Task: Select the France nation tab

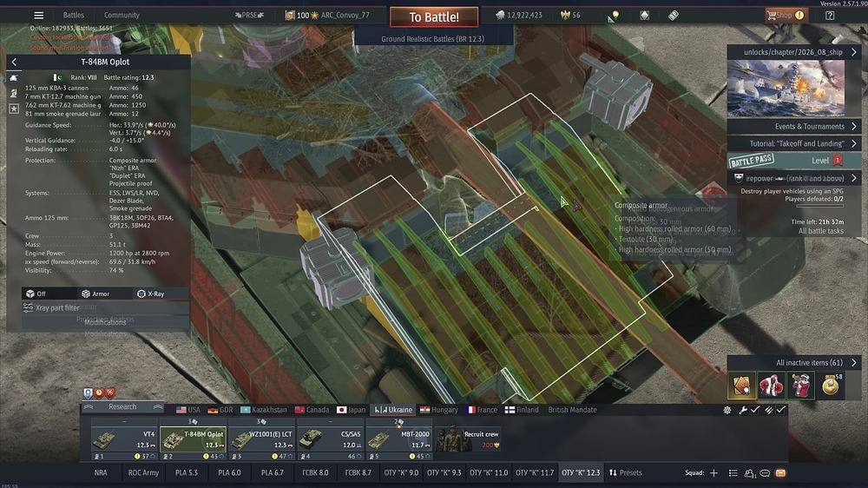Action: click(482, 410)
